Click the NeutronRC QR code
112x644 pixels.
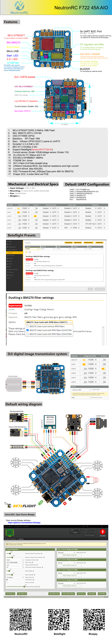click(x=21, y=620)
